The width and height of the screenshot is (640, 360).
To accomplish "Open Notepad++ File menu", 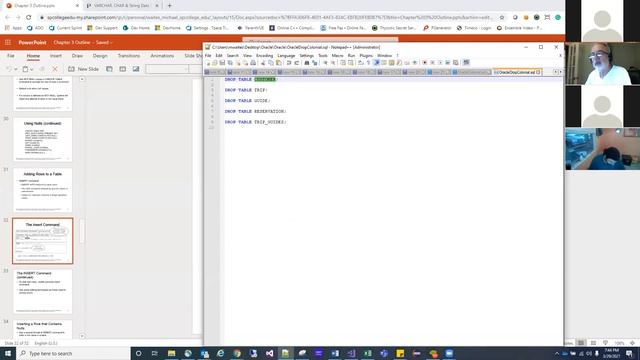I will coord(208,56).
